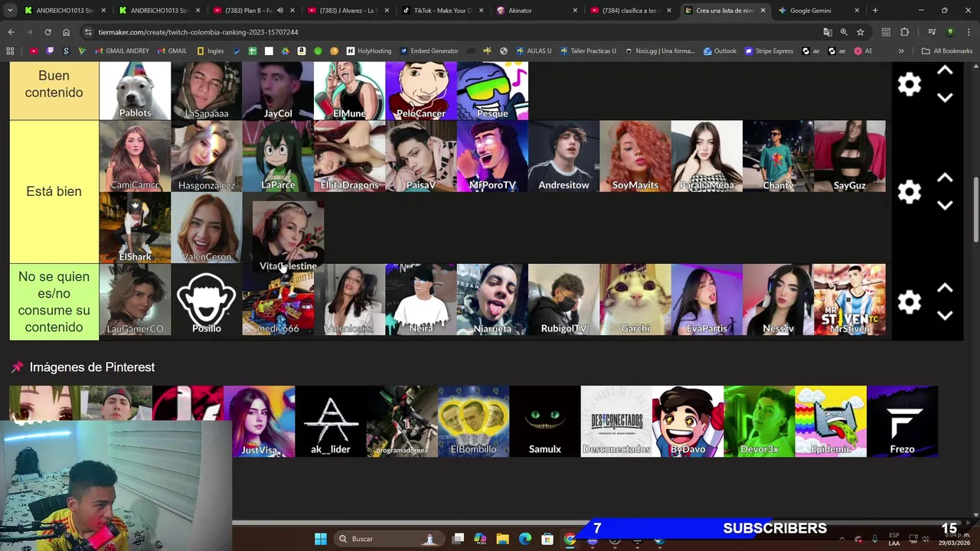The height and width of the screenshot is (551, 980).
Task: Select the Garchi cat image
Action: (x=635, y=299)
